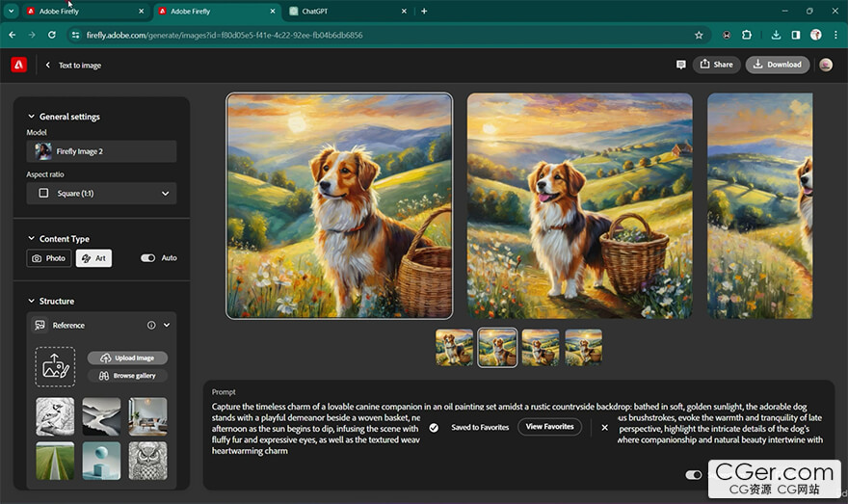
Task: Collapse the Reference panel chevron
Action: [167, 326]
